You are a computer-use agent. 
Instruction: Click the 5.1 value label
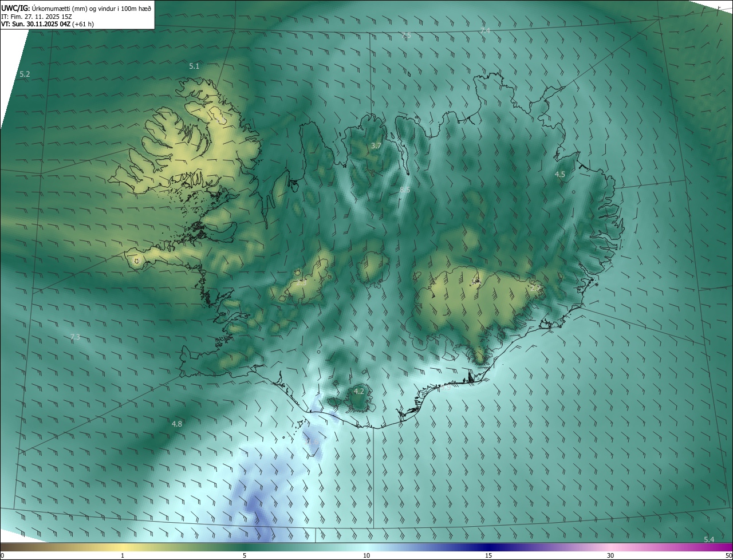coord(194,66)
